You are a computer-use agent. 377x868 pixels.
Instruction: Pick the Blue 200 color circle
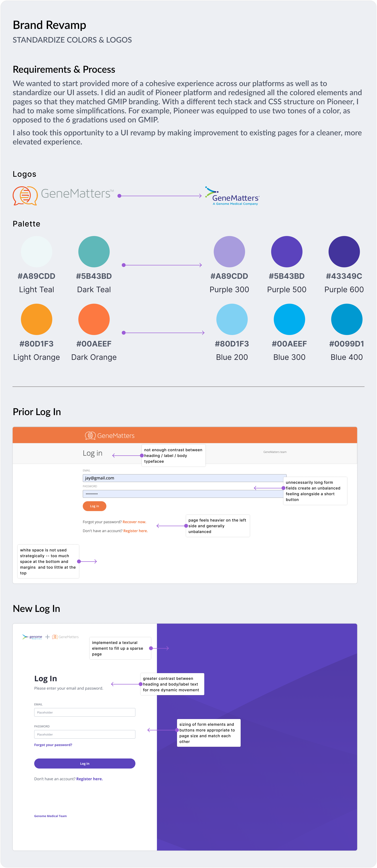tap(232, 319)
